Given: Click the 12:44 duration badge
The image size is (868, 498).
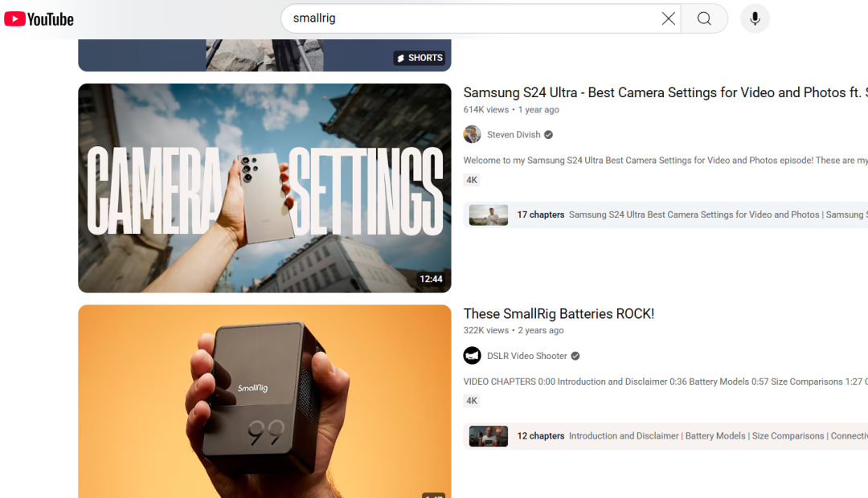Looking at the screenshot, I should click(431, 279).
